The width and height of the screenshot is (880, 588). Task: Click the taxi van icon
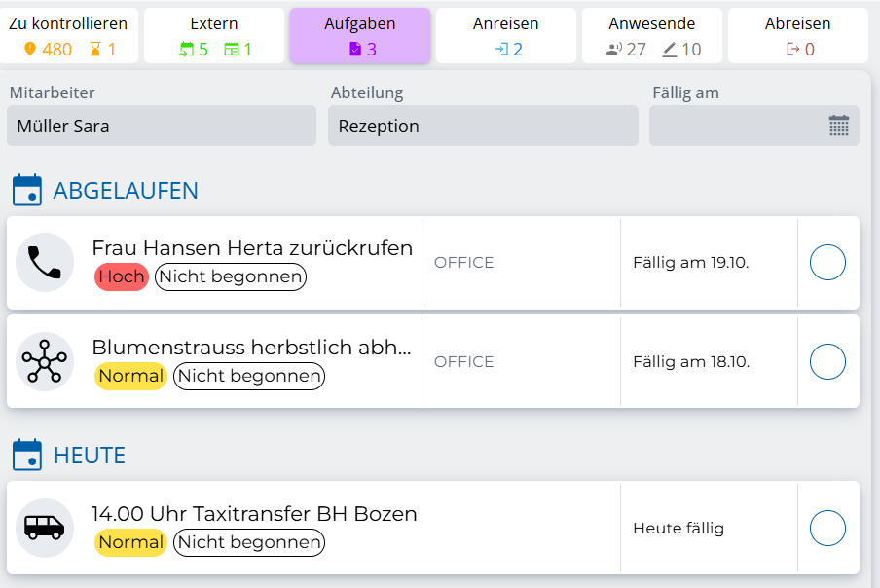45,529
